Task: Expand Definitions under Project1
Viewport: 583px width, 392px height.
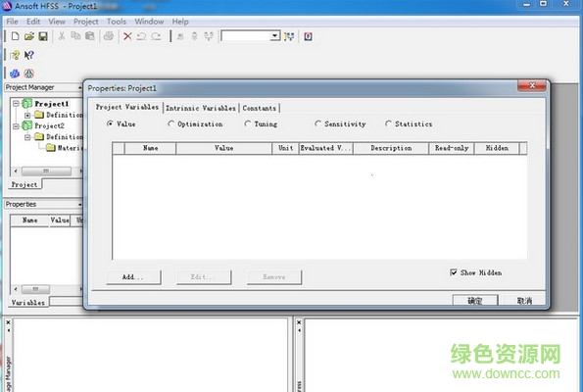Action: pyautogui.click(x=27, y=115)
